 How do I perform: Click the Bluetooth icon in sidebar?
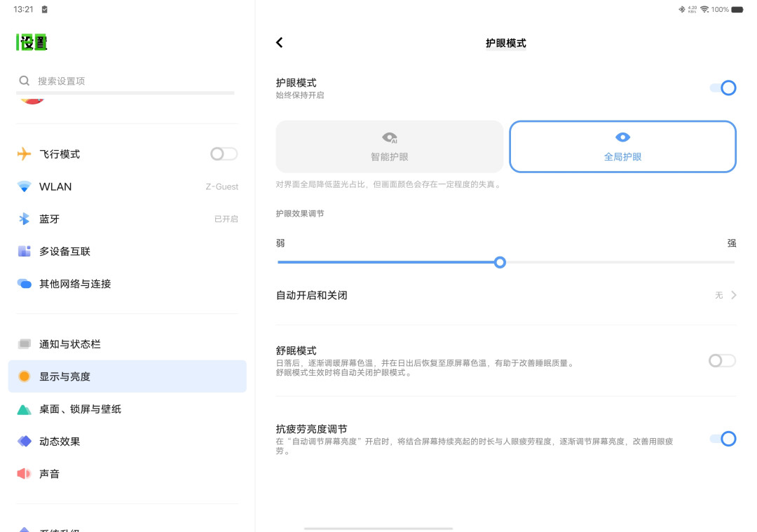click(24, 219)
